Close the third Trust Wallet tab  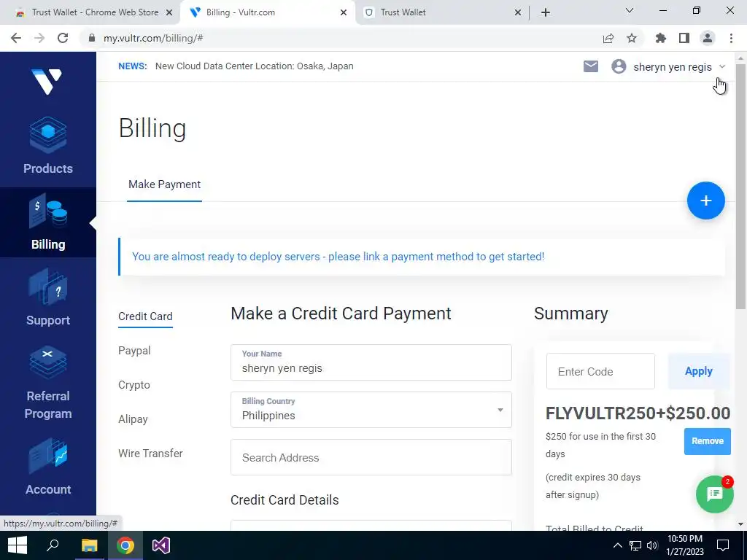tap(518, 12)
